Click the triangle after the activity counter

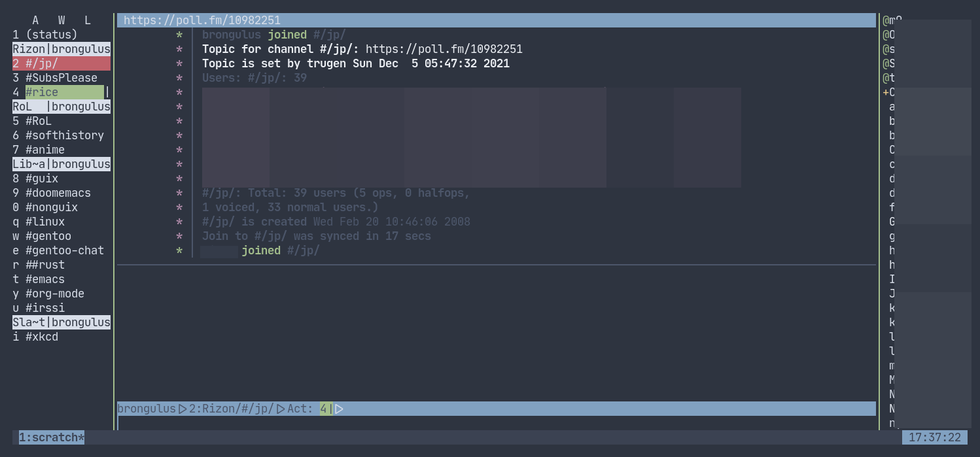[339, 408]
